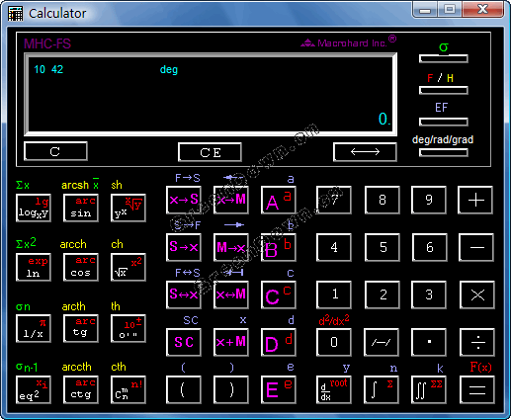
Task: Click the division key
Action: click(477, 342)
